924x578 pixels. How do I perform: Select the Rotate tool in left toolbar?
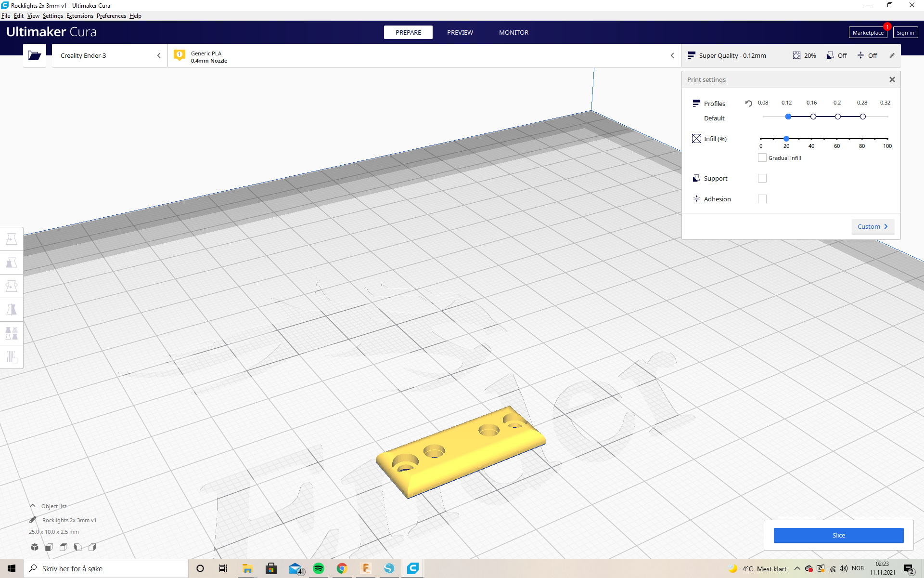click(x=12, y=286)
